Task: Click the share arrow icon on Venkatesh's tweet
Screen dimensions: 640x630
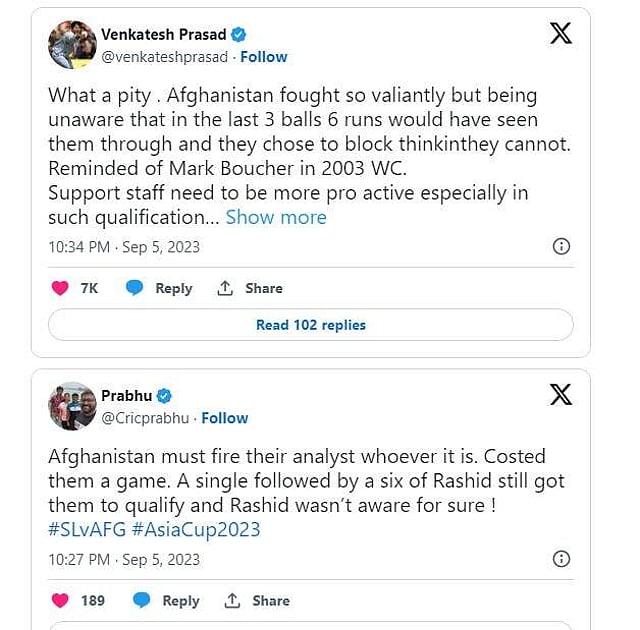Action: point(225,288)
